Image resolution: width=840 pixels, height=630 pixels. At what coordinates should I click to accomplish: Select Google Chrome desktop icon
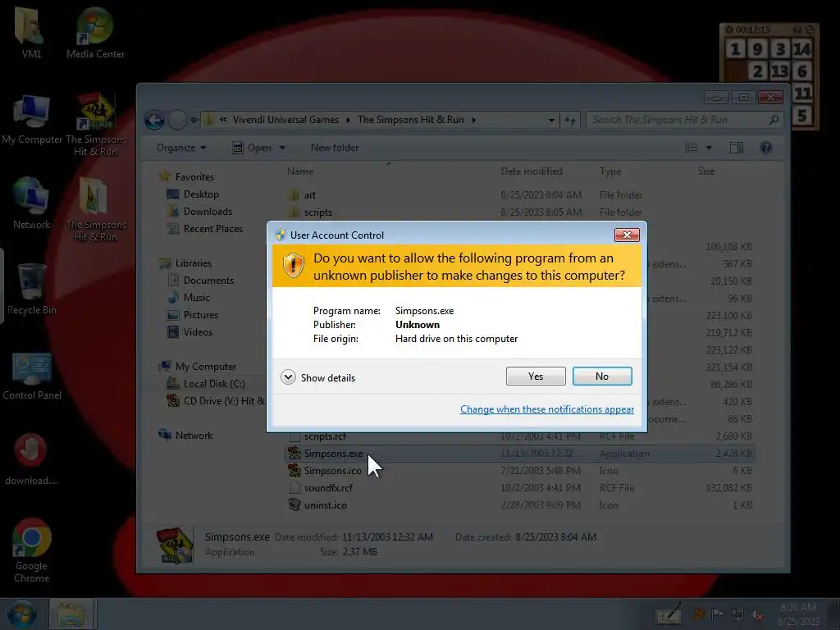(32, 550)
